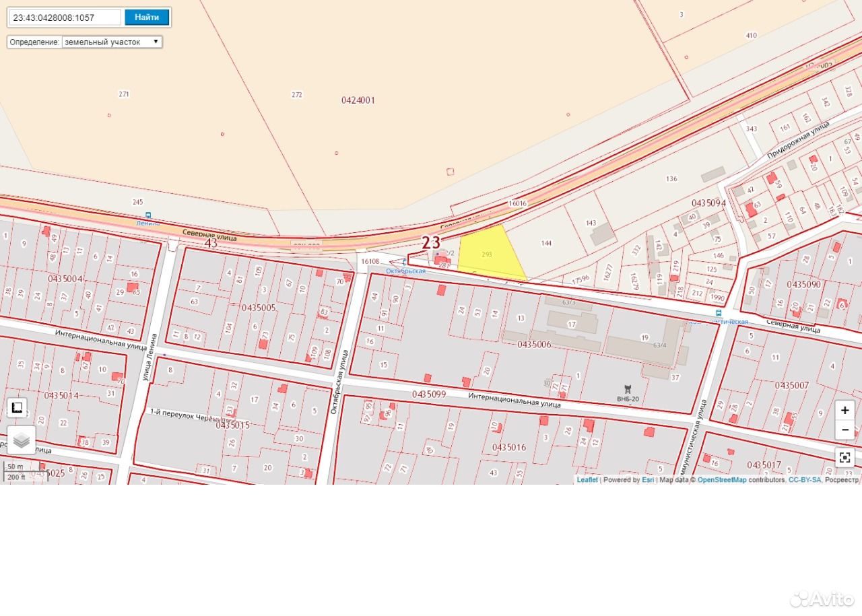
Task: Click parcel label 143
Action: pos(591,223)
